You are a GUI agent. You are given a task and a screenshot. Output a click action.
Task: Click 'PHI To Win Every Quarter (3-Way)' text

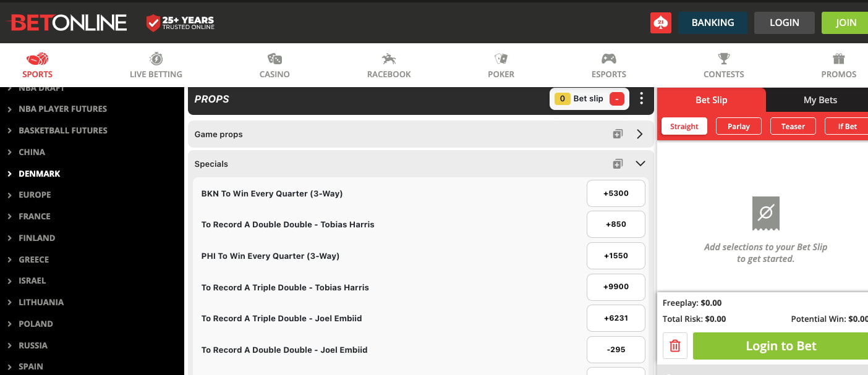click(x=270, y=256)
